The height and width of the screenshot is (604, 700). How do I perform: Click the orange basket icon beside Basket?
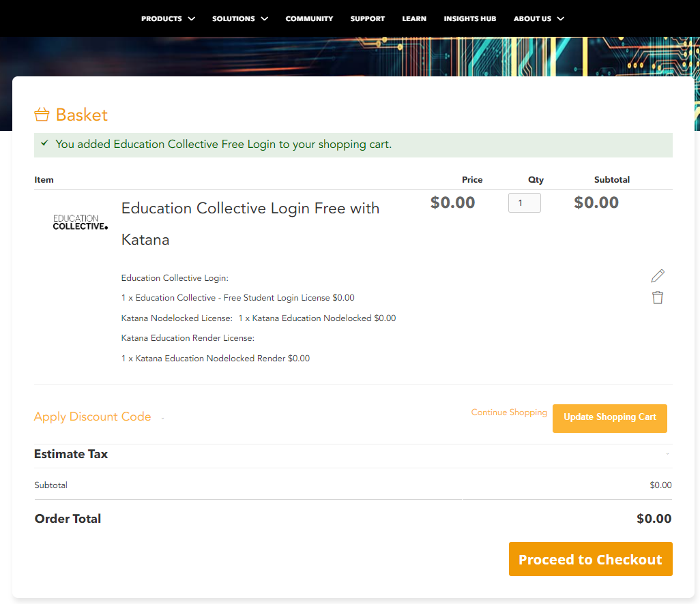point(42,115)
